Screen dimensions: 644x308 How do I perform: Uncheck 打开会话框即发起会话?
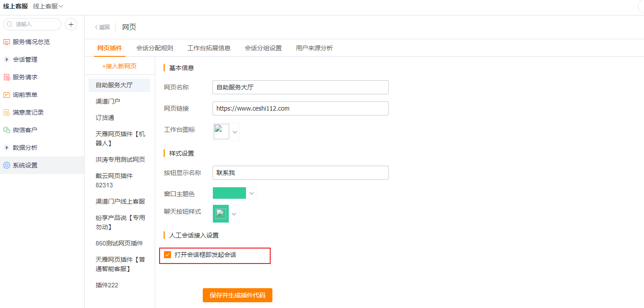(x=167, y=255)
